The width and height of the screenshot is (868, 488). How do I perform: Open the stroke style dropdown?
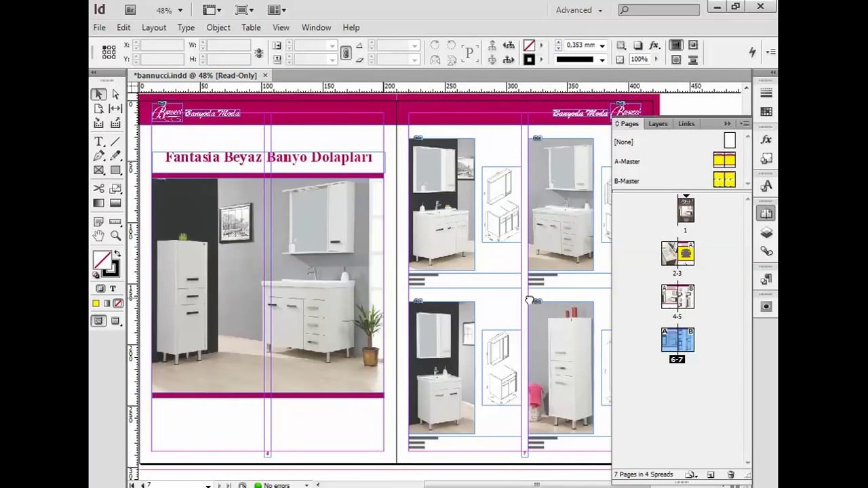coord(602,60)
